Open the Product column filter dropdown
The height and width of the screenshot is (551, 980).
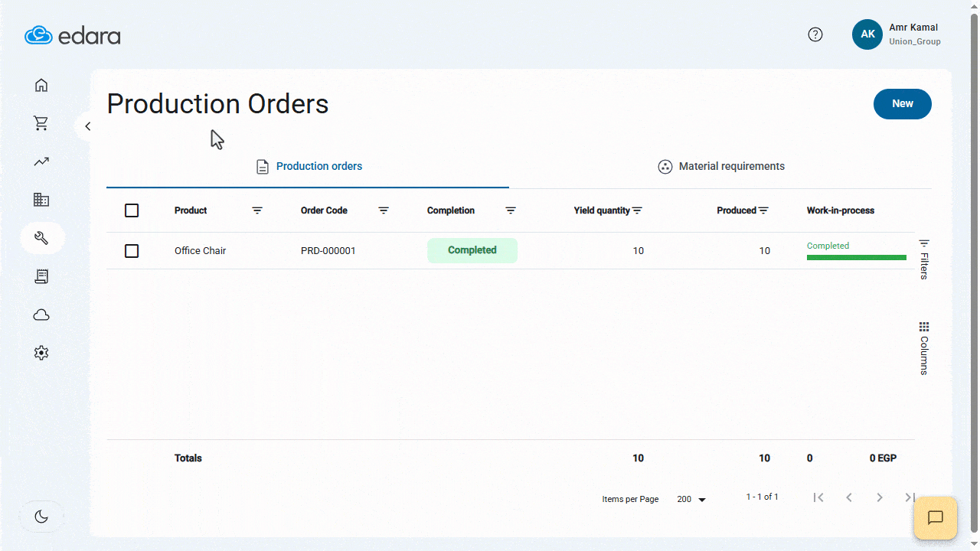(x=257, y=210)
